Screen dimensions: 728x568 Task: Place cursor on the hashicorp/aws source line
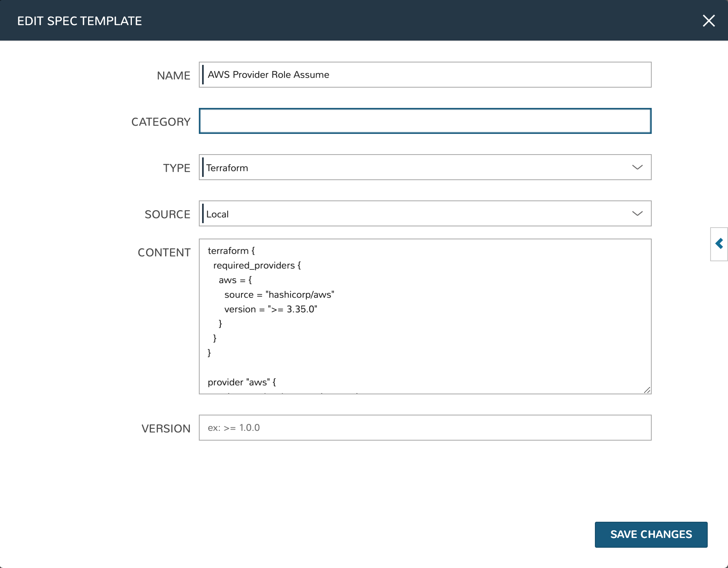pyautogui.click(x=279, y=295)
